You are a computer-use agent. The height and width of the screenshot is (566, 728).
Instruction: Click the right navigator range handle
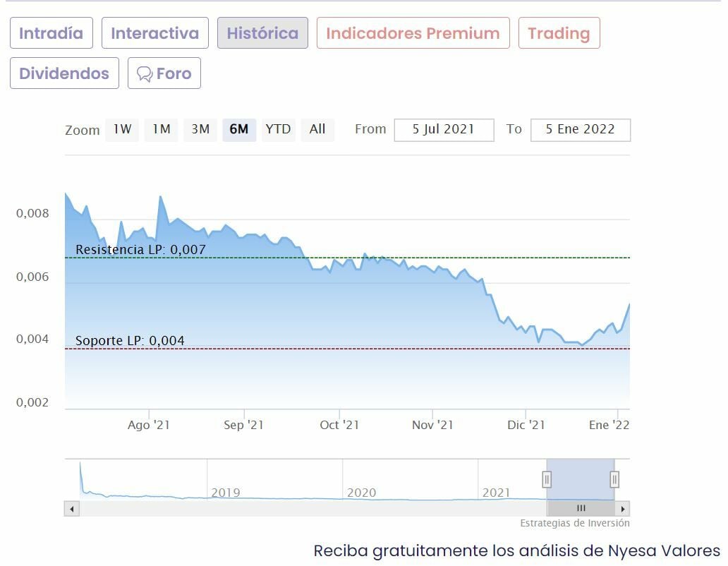[x=614, y=480]
